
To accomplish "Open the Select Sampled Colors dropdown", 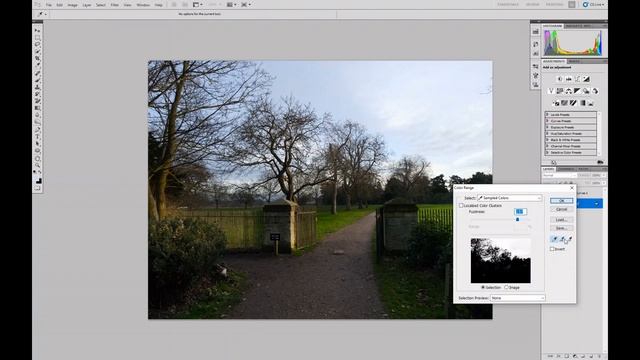I will coord(510,198).
